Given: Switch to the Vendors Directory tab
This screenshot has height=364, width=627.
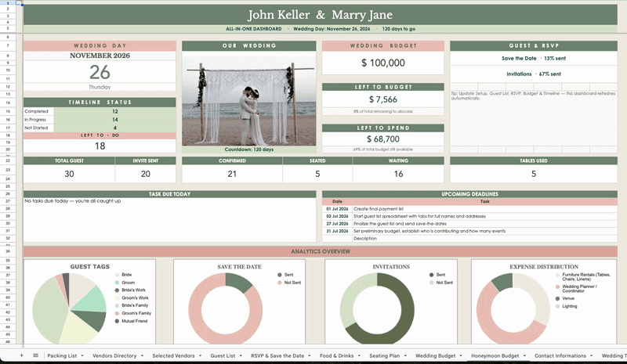Looking at the screenshot, I should click(x=114, y=355).
